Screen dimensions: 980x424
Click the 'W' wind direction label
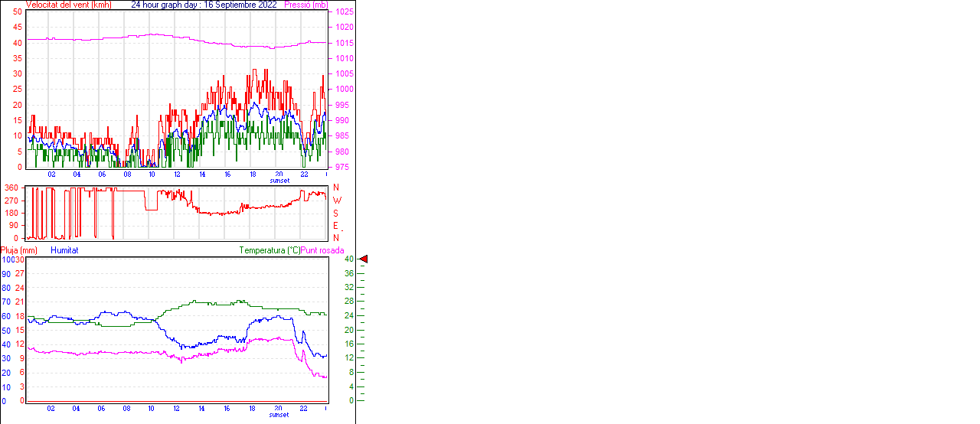pos(336,201)
